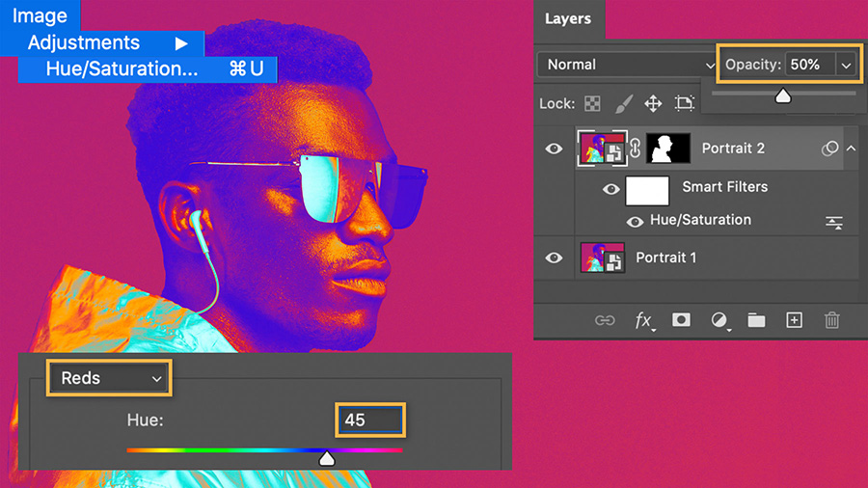This screenshot has width=868, height=488.
Task: Click the Smart Filters label
Action: (724, 187)
